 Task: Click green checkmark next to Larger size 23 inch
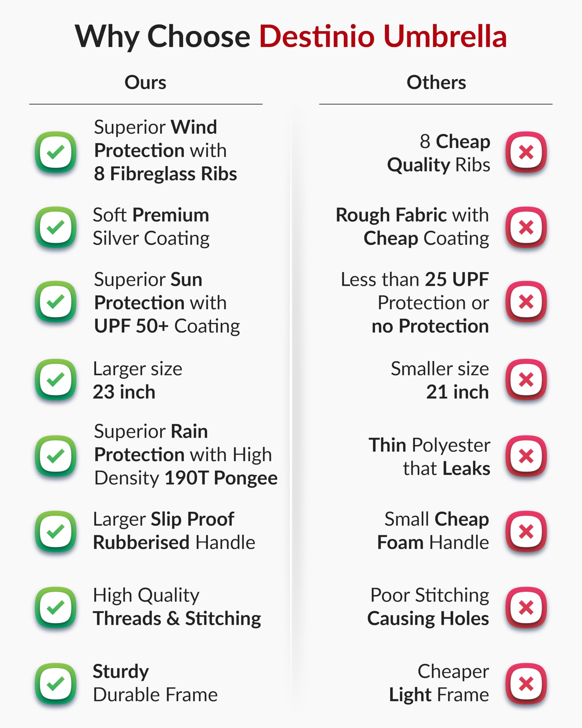click(56, 379)
